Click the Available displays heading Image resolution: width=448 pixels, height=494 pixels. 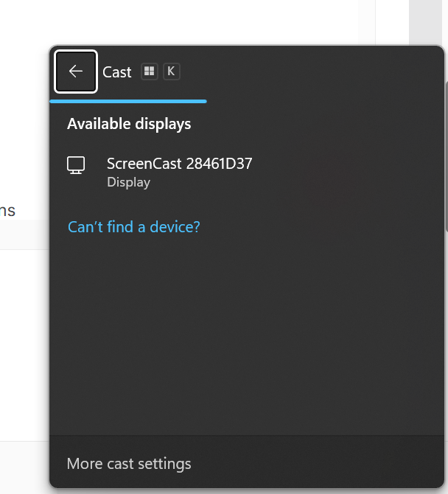[129, 124]
